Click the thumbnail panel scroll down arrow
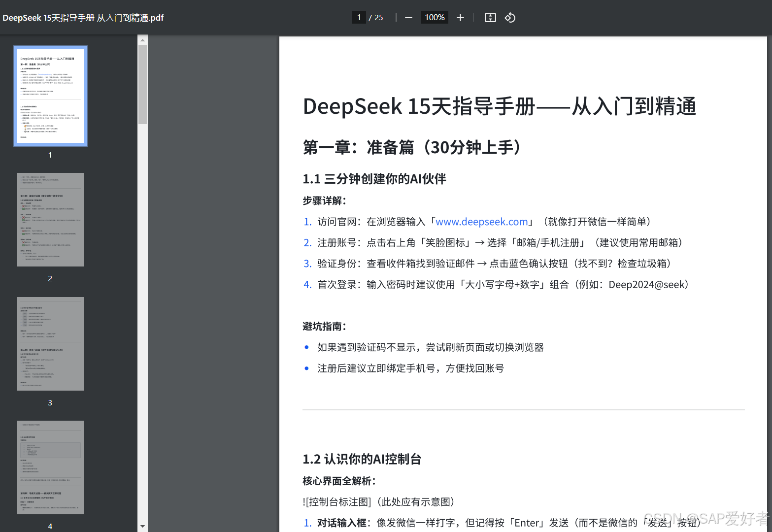The image size is (772, 532). pos(142,527)
